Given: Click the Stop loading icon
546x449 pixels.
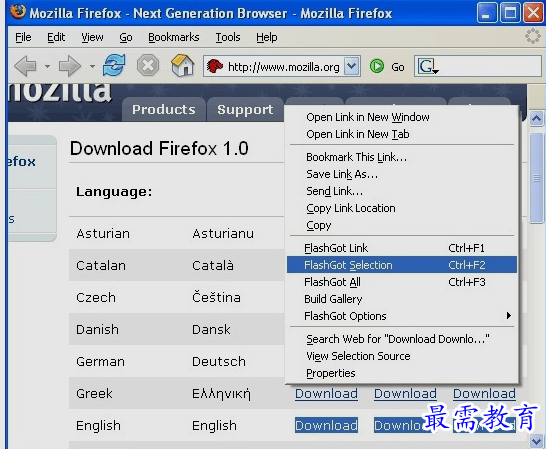Looking at the screenshot, I should pos(148,65).
